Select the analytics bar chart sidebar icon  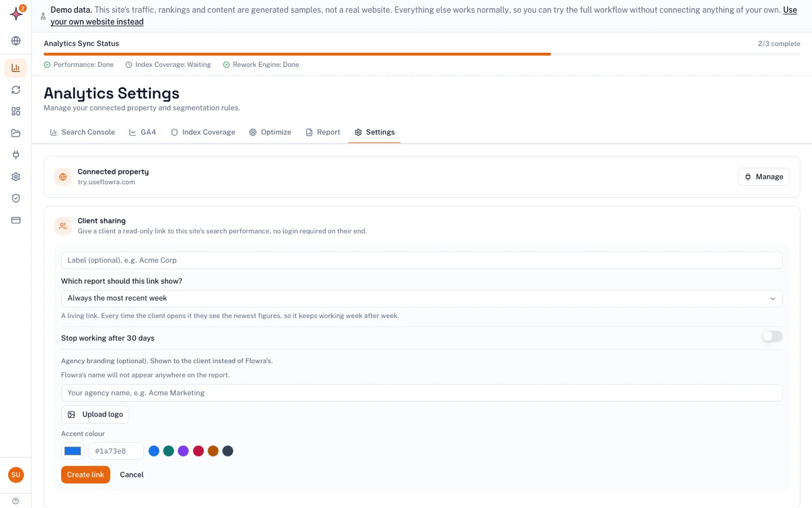(x=16, y=68)
